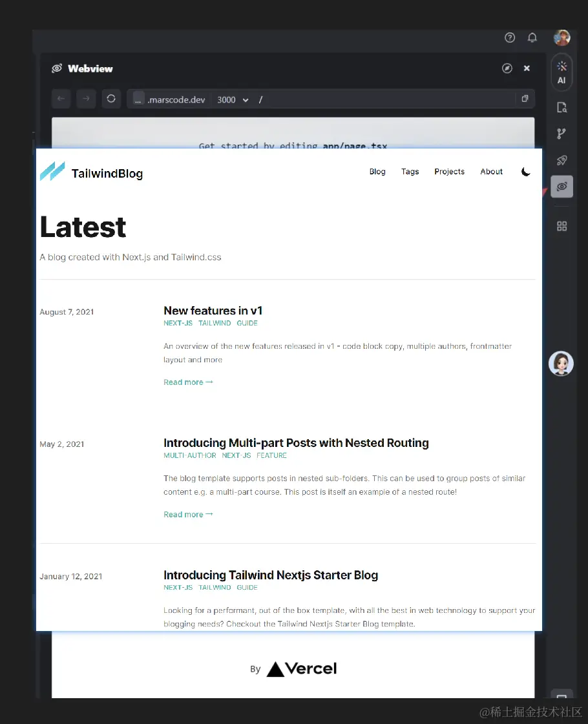Close the Webview panel
The image size is (588, 724).
tap(527, 68)
